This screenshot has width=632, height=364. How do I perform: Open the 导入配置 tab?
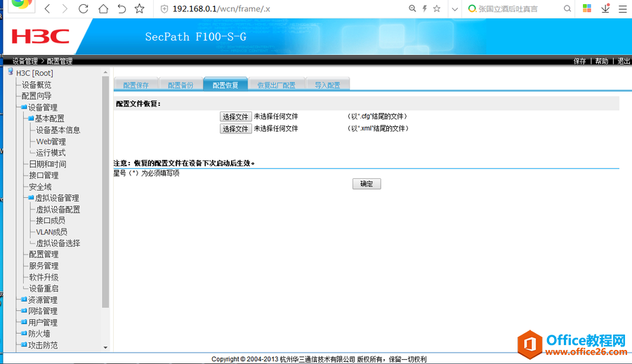tap(327, 85)
